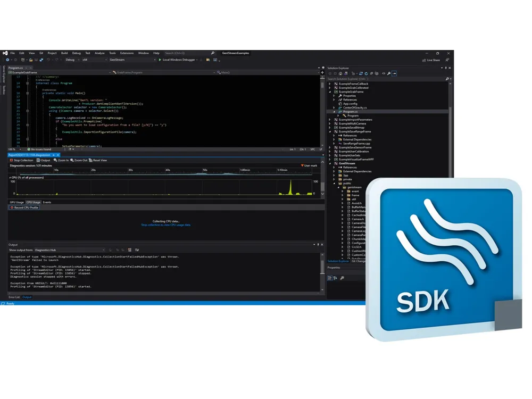
Task: Click the Clear All icon in Output panel
Action: 130,250
